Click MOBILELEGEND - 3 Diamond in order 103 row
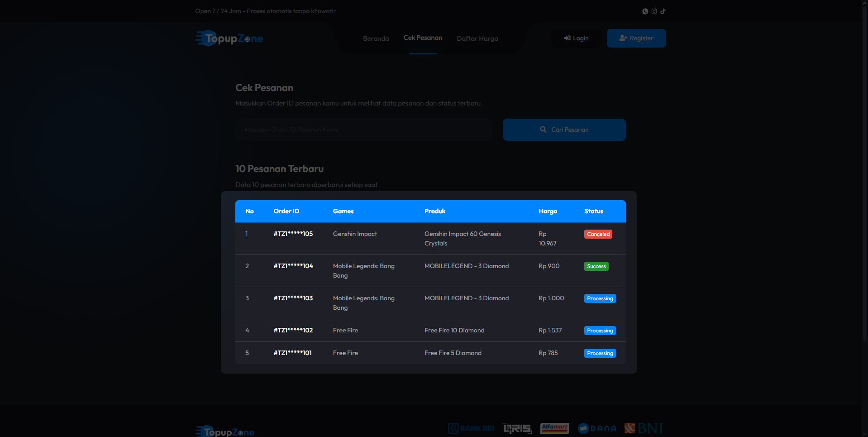The height and width of the screenshot is (437, 868). [467, 298]
